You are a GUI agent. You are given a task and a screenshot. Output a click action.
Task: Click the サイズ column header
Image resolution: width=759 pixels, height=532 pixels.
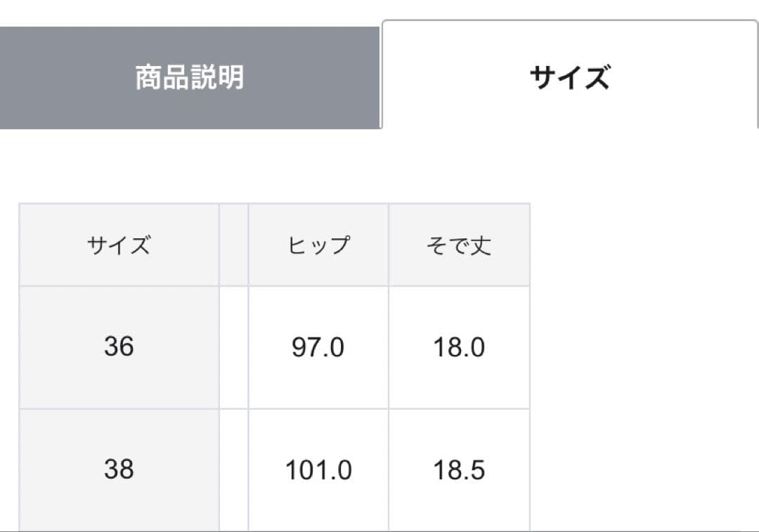pyautogui.click(x=119, y=245)
